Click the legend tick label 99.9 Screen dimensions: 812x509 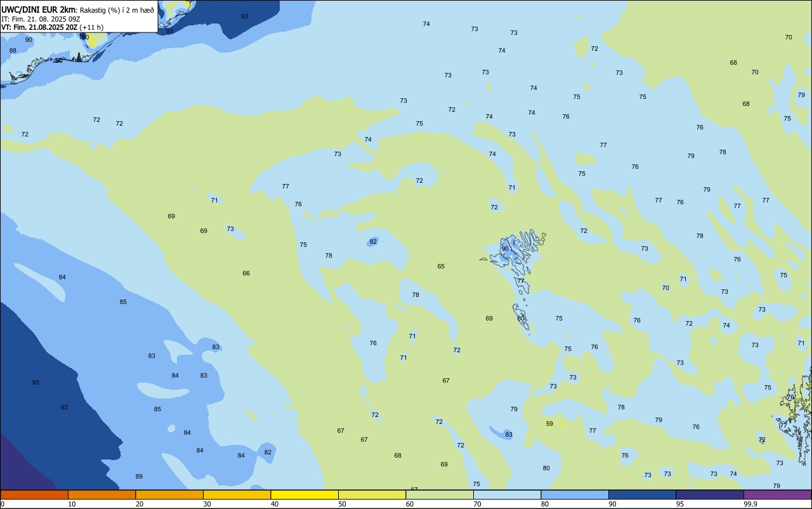750,504
